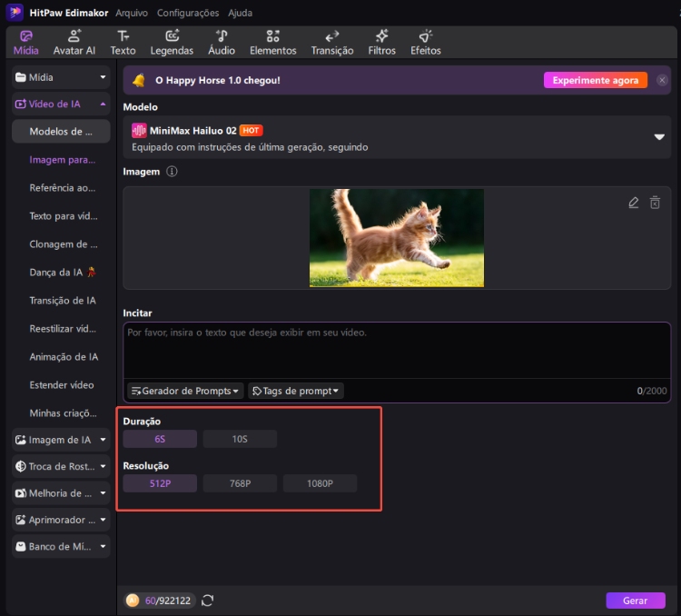
Task: Expand the Mídia sidebar section
Action: coord(61,77)
